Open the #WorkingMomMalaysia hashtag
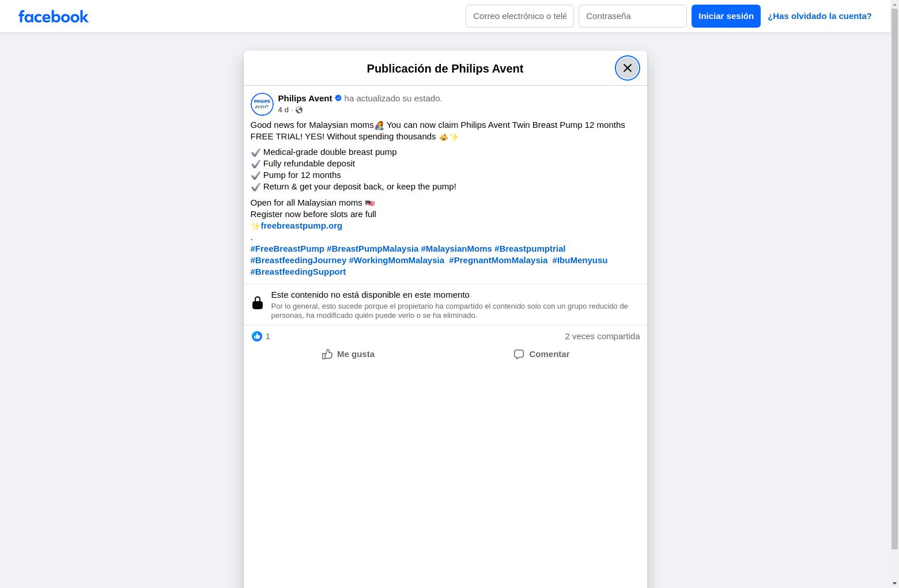 (x=396, y=260)
